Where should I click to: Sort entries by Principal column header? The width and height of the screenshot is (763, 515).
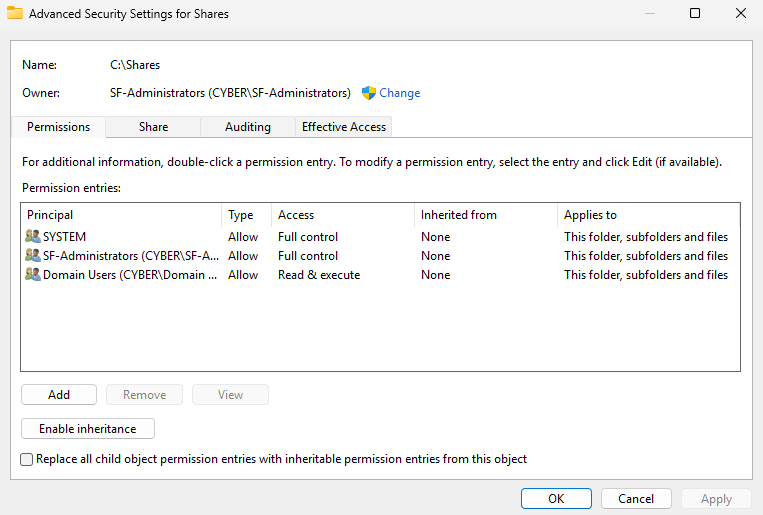[x=120, y=215]
